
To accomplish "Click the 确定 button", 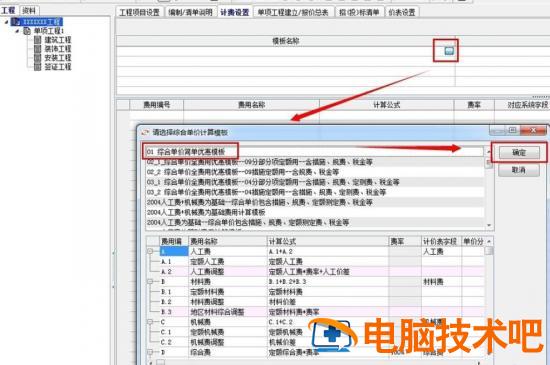I will 519,153.
